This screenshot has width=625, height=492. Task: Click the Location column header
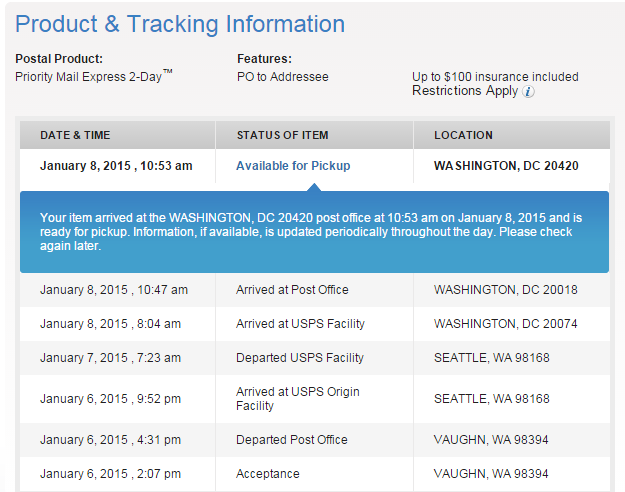(x=463, y=135)
